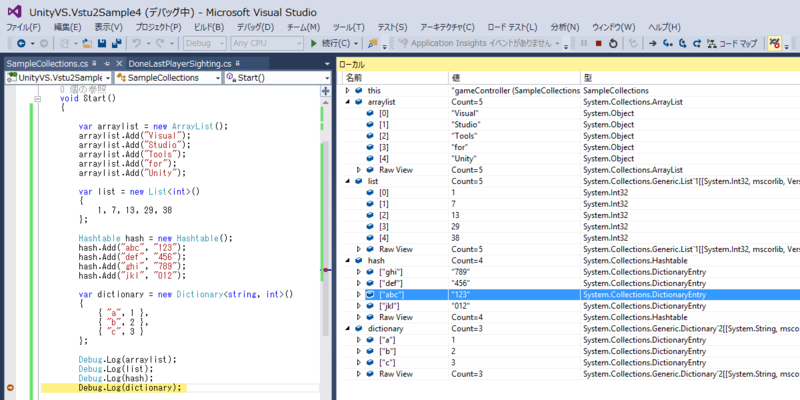Open the dropdown arrow next to 続行(C)

(356, 44)
